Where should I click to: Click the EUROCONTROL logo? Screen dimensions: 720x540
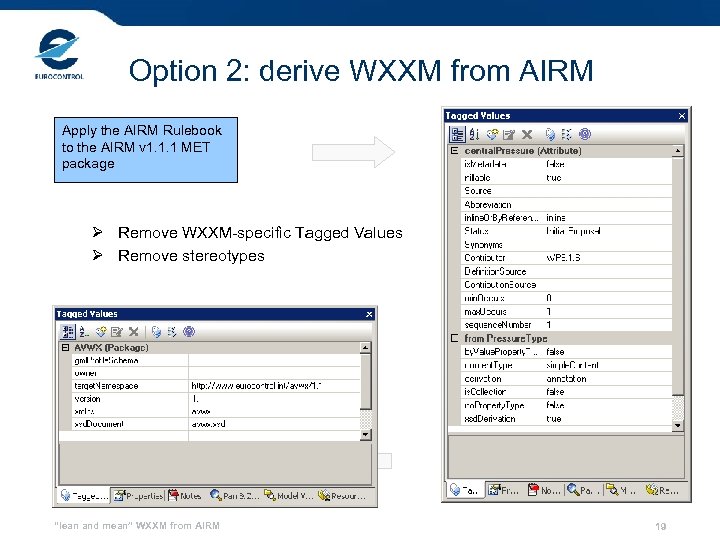pyautogui.click(x=59, y=54)
